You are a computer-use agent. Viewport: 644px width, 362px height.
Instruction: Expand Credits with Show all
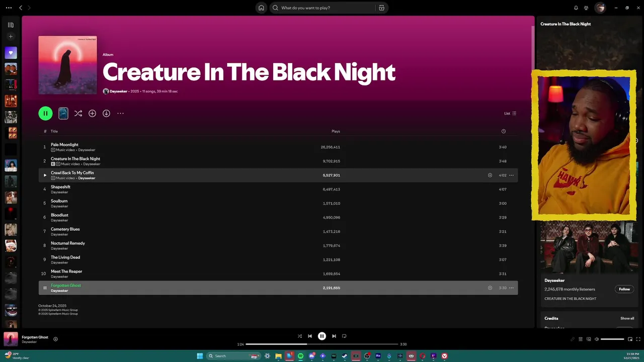(x=627, y=318)
